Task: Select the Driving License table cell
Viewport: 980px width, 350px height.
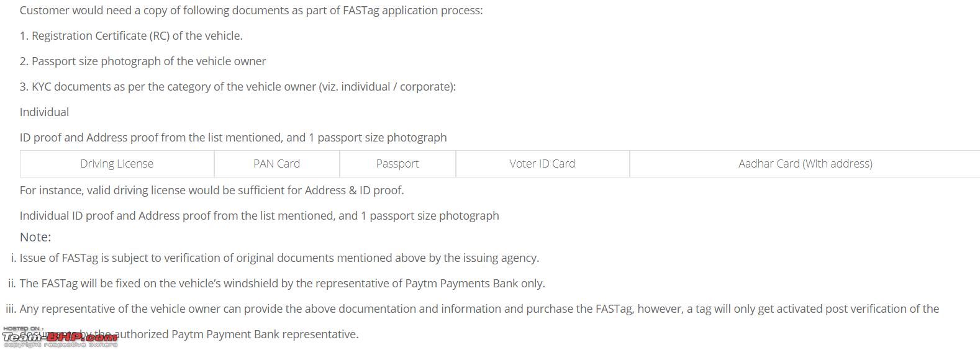Action: tap(117, 164)
